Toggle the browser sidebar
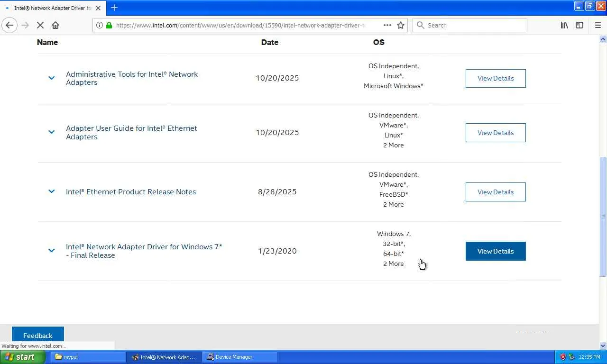The height and width of the screenshot is (364, 607). click(579, 25)
